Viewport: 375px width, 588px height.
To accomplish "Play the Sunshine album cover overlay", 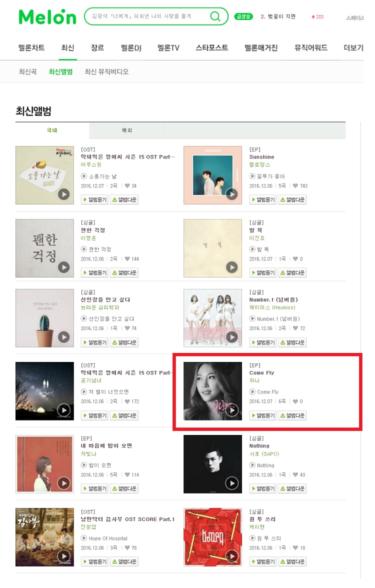I will tap(232, 194).
